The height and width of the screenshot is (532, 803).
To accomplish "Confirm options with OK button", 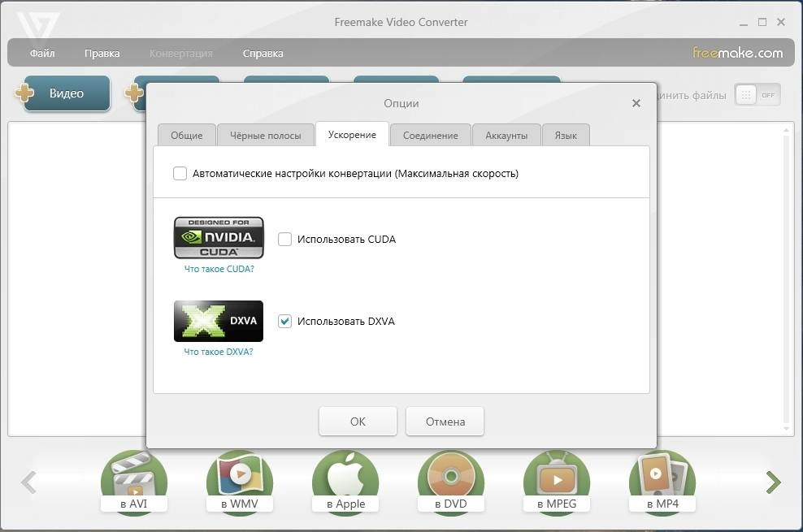I will pyautogui.click(x=358, y=422).
